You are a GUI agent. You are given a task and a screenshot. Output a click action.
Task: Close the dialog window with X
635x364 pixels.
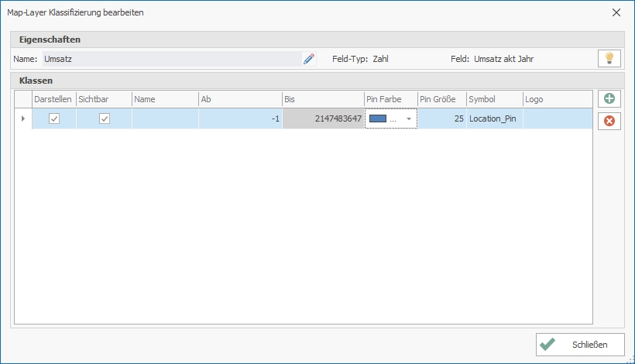pos(616,12)
